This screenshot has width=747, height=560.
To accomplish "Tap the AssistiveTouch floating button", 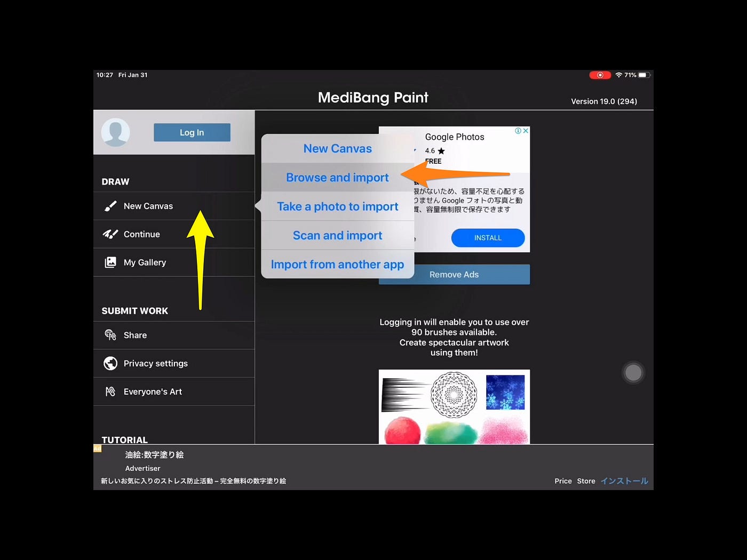I will coord(633,373).
